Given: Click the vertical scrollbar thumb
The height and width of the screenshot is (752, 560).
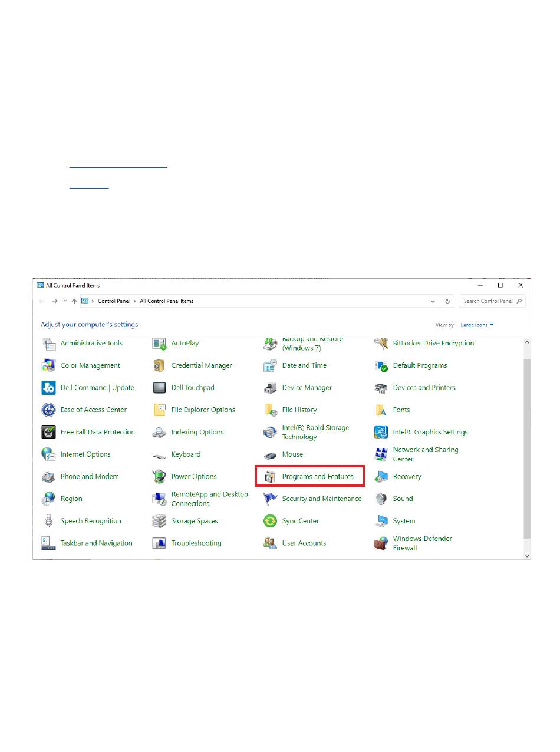Looking at the screenshot, I should 527,448.
